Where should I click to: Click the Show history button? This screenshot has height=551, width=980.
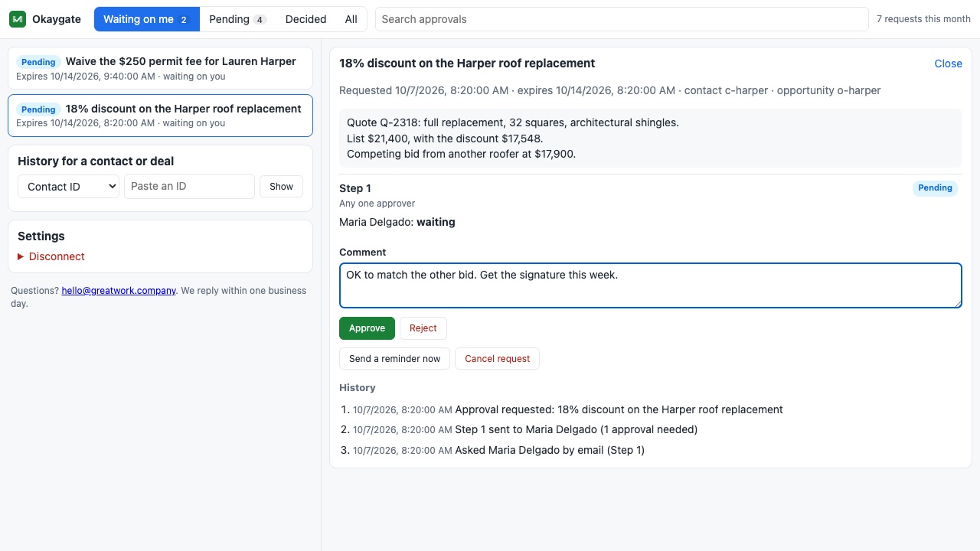pyautogui.click(x=281, y=187)
